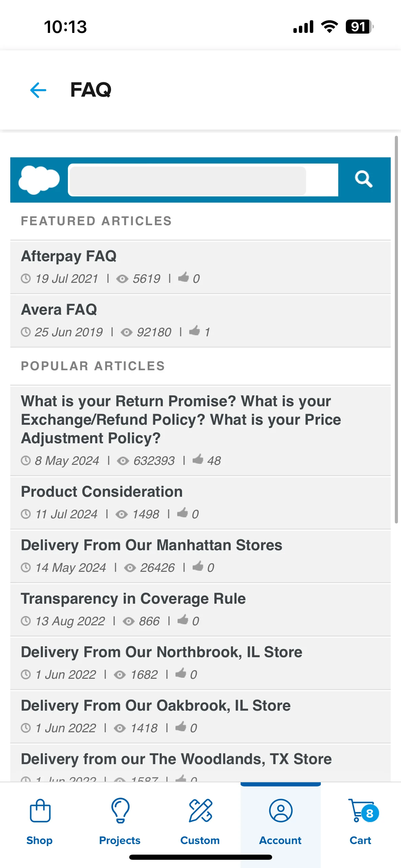The height and width of the screenshot is (868, 401).
Task: Tap the Salesforce cloud logo
Action: pos(39,180)
